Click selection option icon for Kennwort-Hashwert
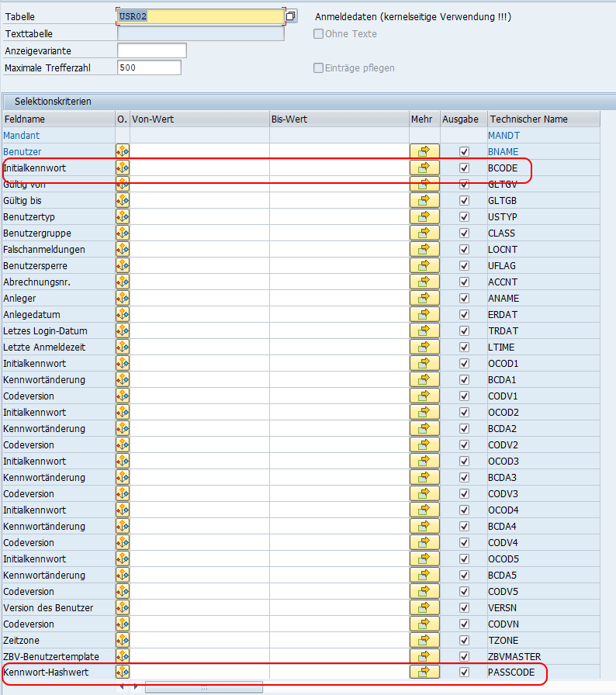 (x=123, y=673)
